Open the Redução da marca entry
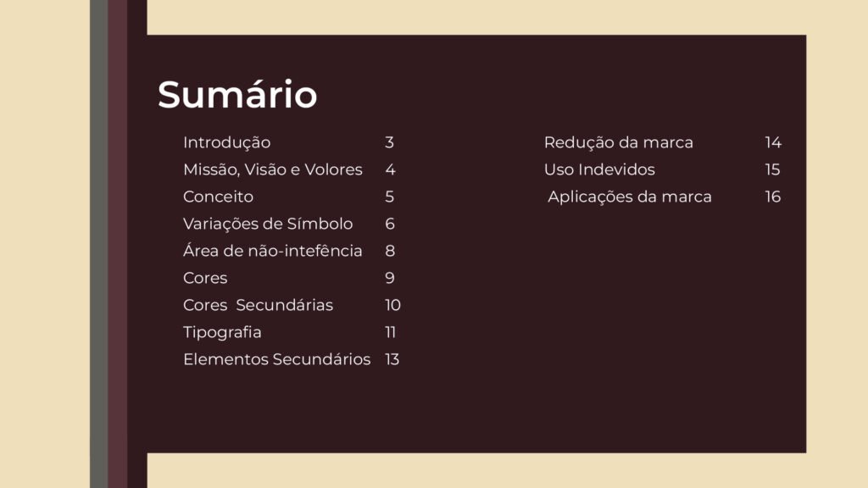The height and width of the screenshot is (488, 868). (x=618, y=142)
